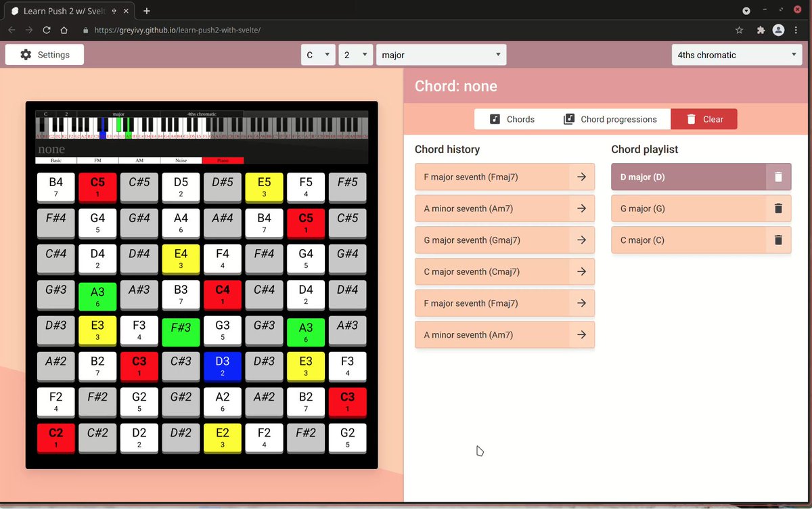Select the red Piano synth tab
Image resolution: width=812 pixels, height=509 pixels.
pyautogui.click(x=223, y=160)
